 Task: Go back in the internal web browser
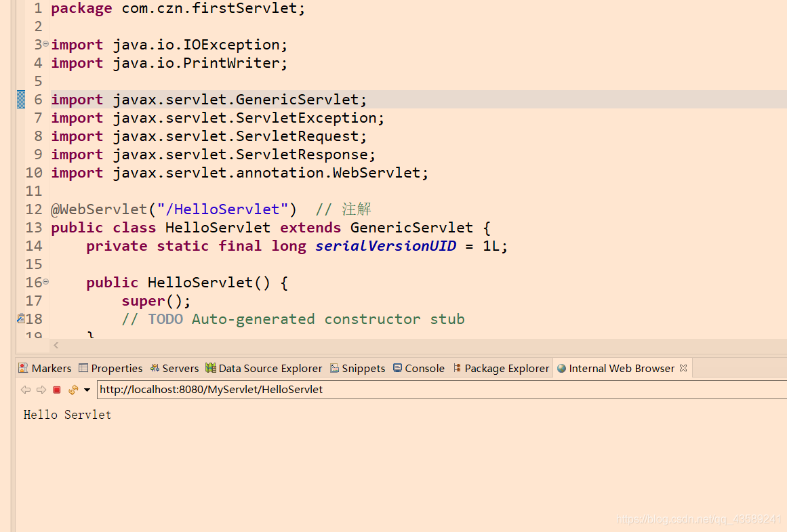[x=26, y=390]
